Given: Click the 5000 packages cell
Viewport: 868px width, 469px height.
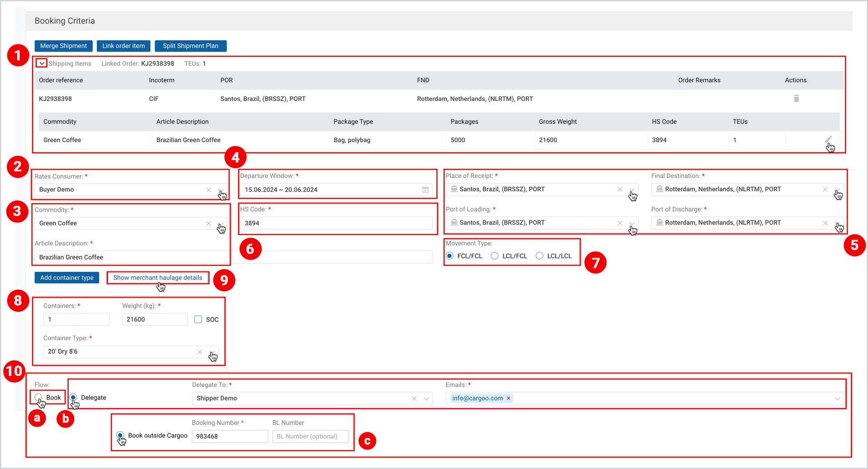Looking at the screenshot, I should tap(458, 140).
